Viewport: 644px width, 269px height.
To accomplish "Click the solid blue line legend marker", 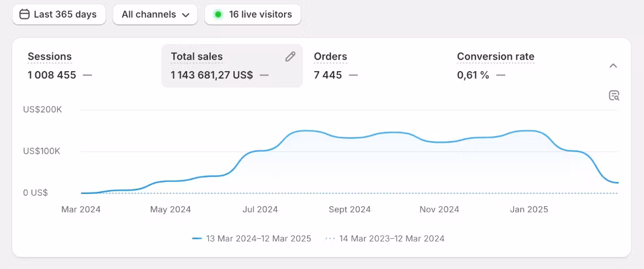I will (197, 239).
